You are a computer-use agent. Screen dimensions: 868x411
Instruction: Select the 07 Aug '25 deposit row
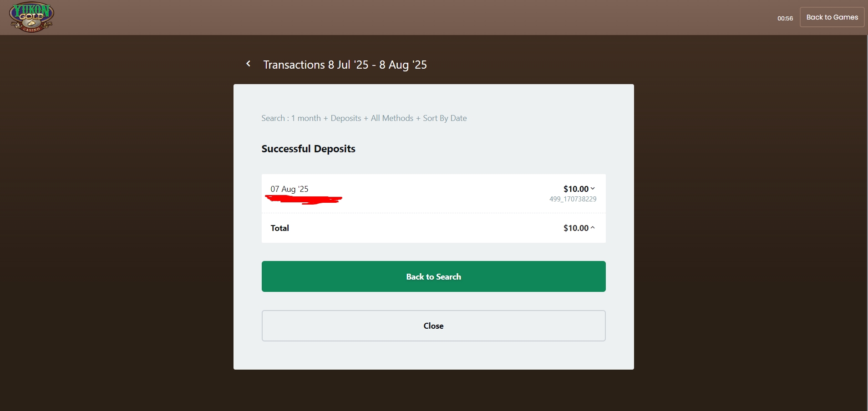coord(433,194)
